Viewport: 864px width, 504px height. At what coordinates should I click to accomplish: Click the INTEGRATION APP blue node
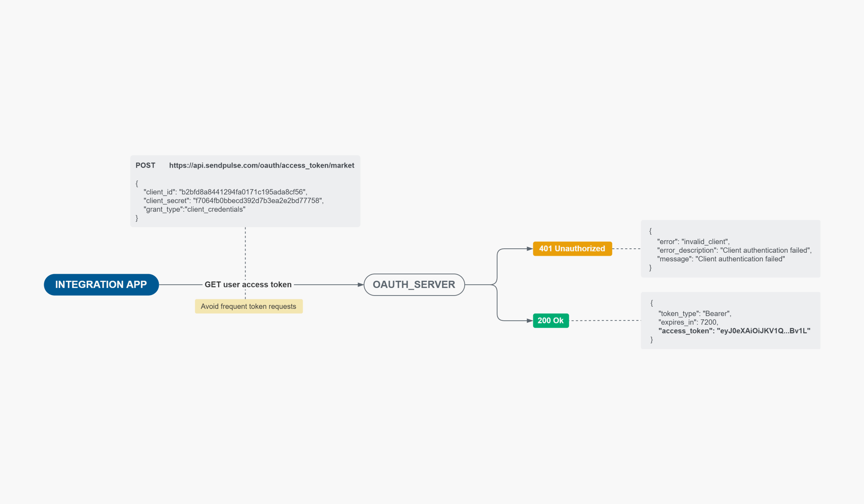[x=101, y=284]
